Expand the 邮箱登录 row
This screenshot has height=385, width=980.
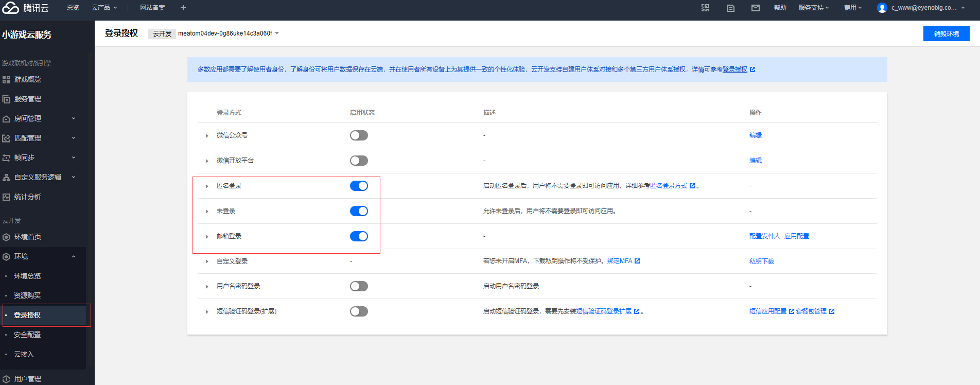tap(207, 237)
